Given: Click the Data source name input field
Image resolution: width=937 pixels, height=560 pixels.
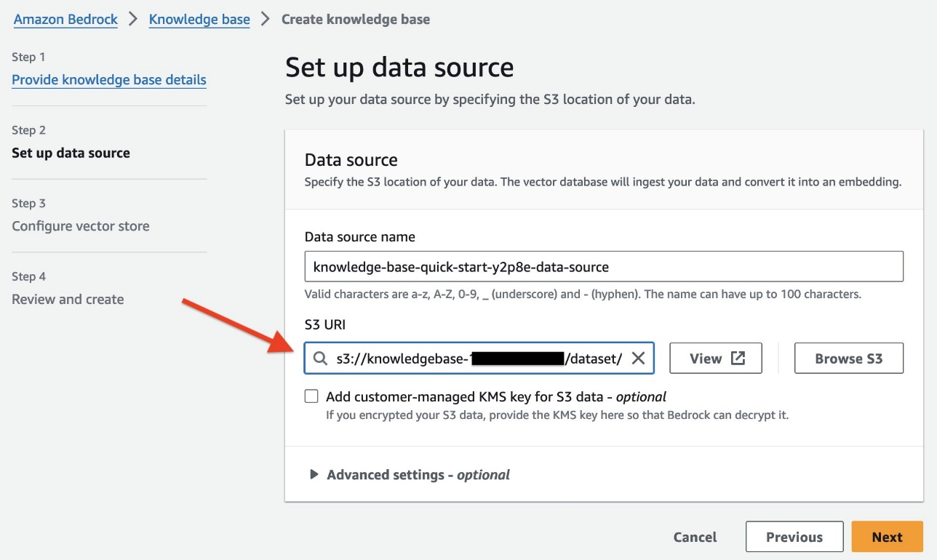Looking at the screenshot, I should pos(604,267).
